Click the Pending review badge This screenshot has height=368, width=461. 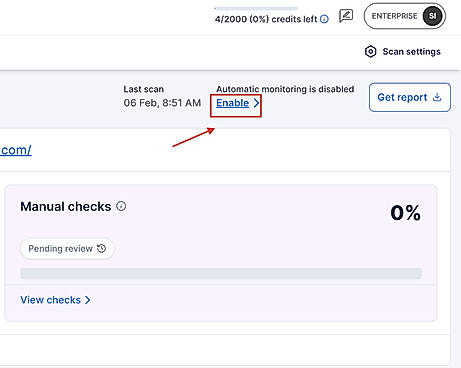67,249
